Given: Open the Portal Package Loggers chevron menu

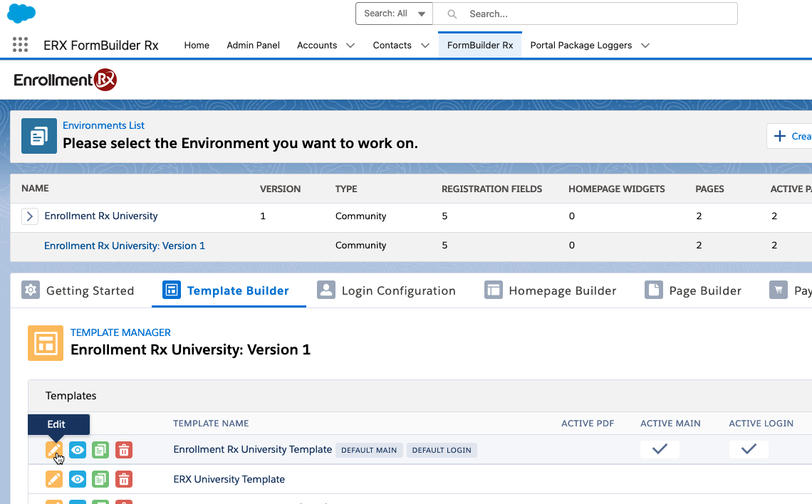Looking at the screenshot, I should 645,46.
